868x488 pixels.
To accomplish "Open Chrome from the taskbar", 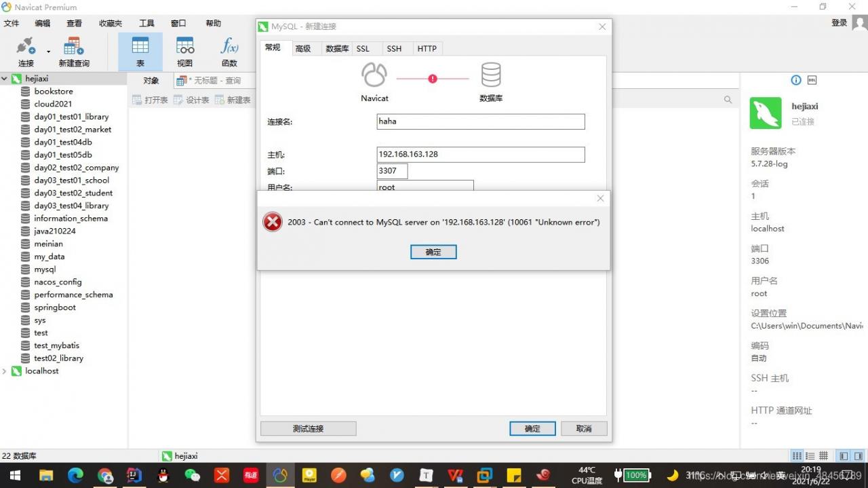I will click(x=104, y=475).
